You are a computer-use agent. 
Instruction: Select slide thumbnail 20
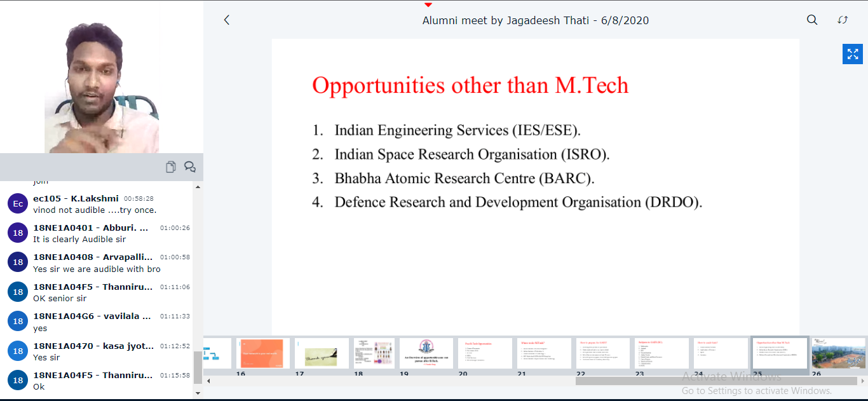(x=485, y=353)
